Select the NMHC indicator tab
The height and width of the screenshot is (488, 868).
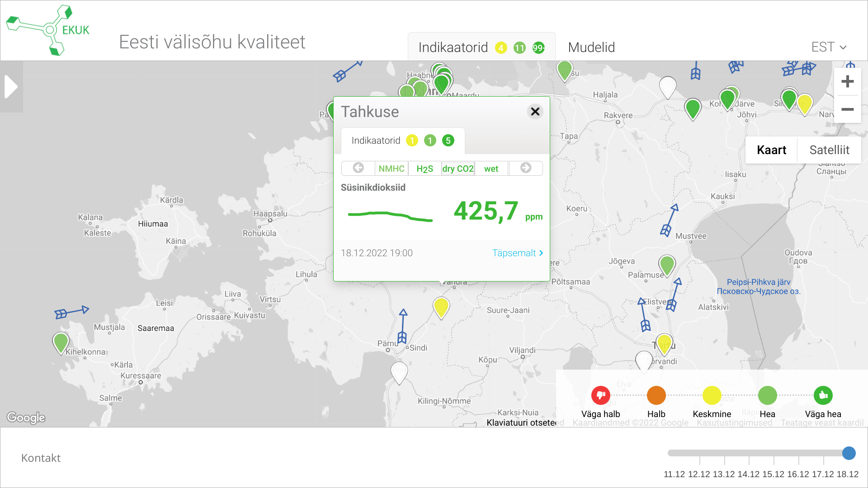tap(391, 169)
